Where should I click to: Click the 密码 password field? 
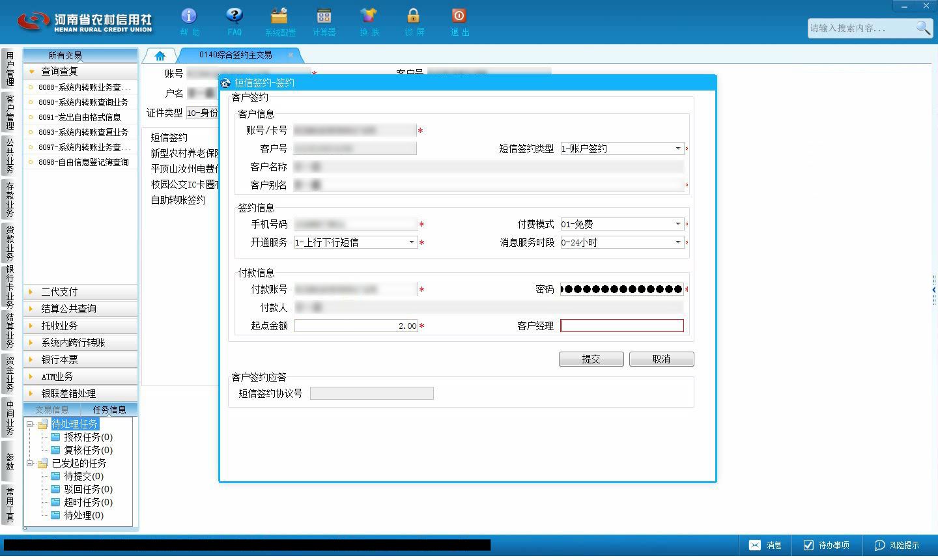pos(622,289)
